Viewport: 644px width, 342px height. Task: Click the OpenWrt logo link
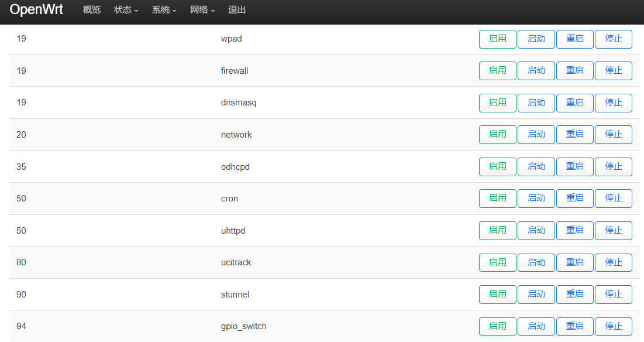point(36,9)
